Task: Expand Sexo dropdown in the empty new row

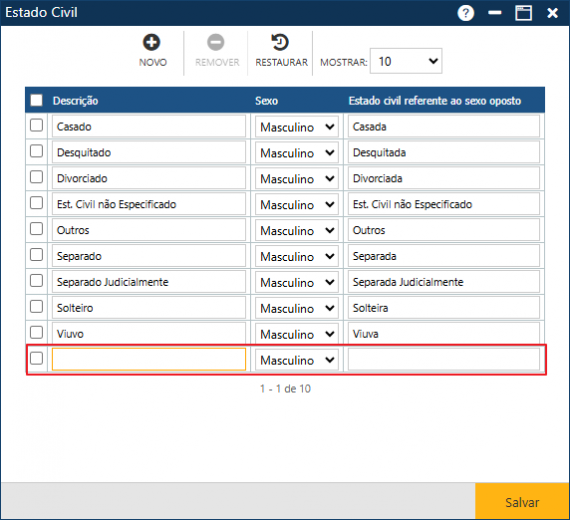Action: [x=297, y=360]
